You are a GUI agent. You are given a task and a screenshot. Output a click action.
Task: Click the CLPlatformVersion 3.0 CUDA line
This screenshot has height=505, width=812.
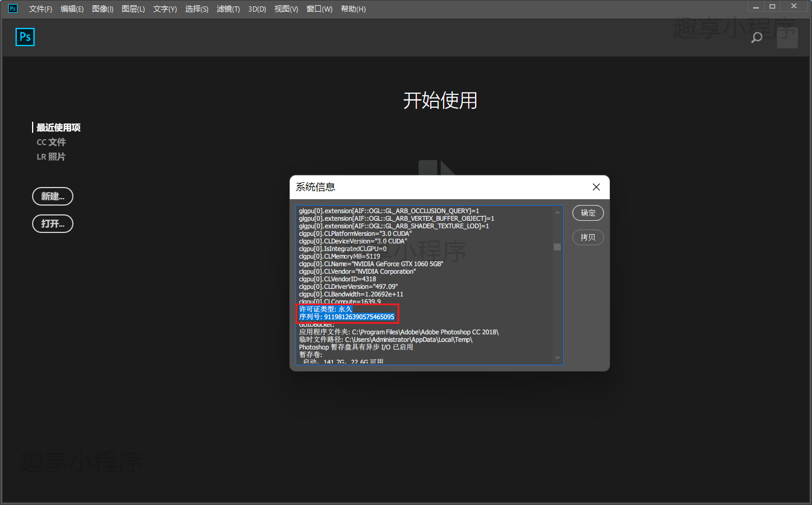click(x=356, y=234)
